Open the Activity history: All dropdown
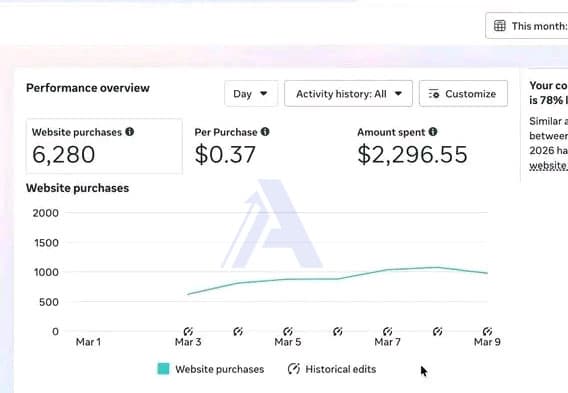 pos(348,94)
